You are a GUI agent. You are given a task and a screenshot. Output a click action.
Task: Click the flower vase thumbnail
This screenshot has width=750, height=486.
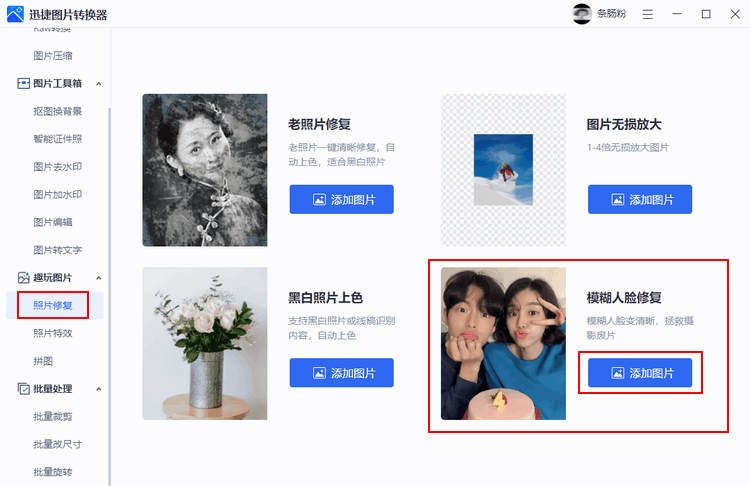coord(205,343)
